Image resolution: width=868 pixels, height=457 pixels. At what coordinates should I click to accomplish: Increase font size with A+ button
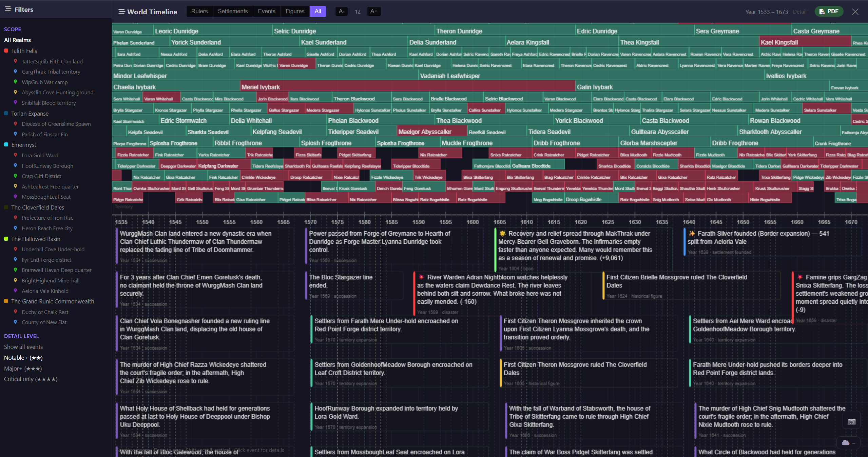click(x=374, y=11)
